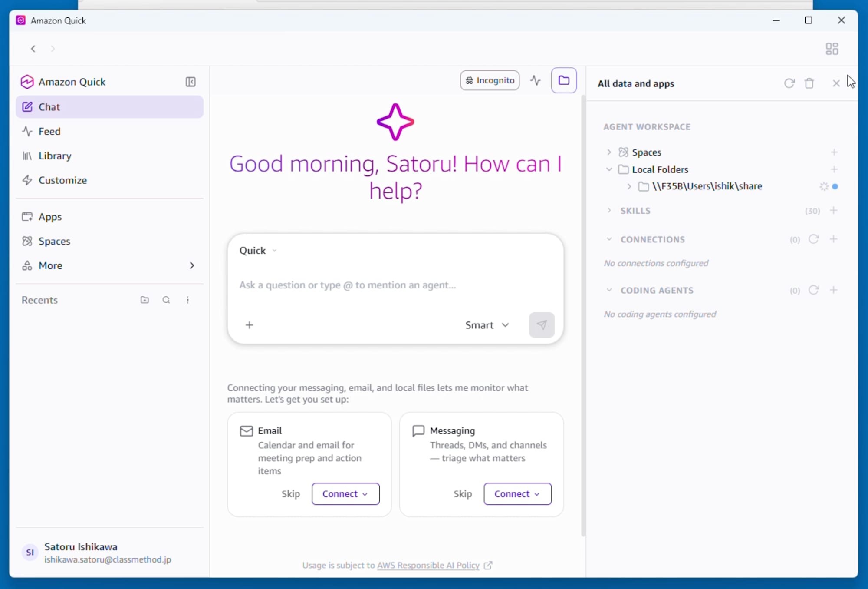Add a new Space with plus icon
The width and height of the screenshot is (868, 589).
click(x=834, y=152)
